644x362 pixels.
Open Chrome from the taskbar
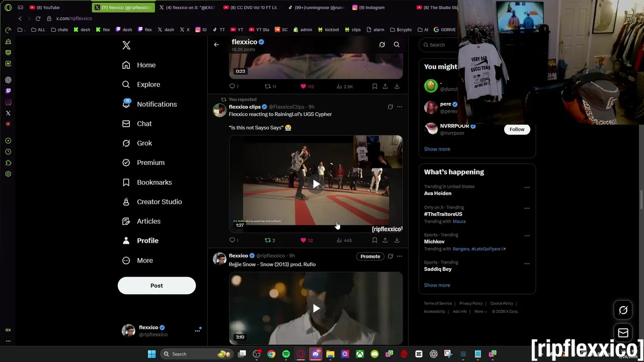pos(271,354)
